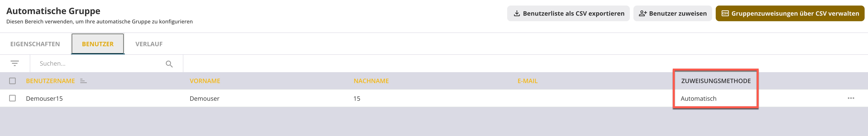Click the download icon on CSV export
The height and width of the screenshot is (136, 868).
[x=516, y=13]
